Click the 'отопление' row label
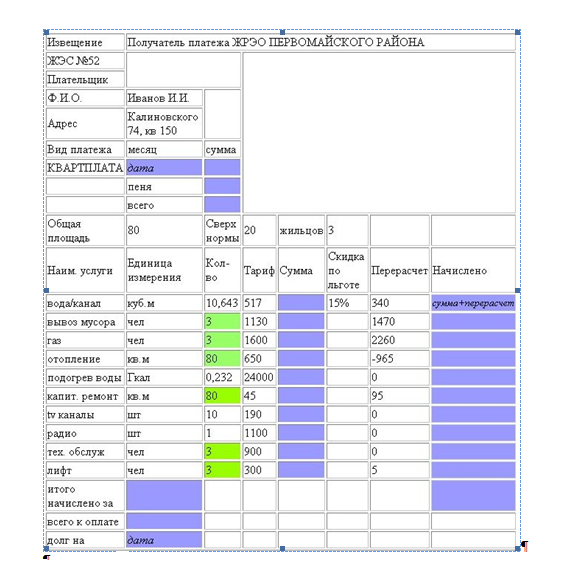The width and height of the screenshot is (585, 570). tap(85, 359)
